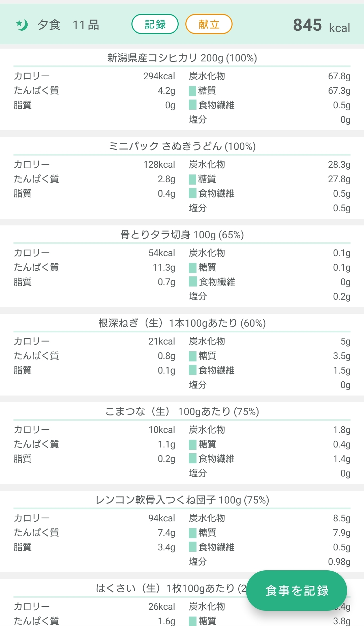Tap the 糖質 green swatch under タラ切身
The image size is (364, 626).
click(192, 268)
